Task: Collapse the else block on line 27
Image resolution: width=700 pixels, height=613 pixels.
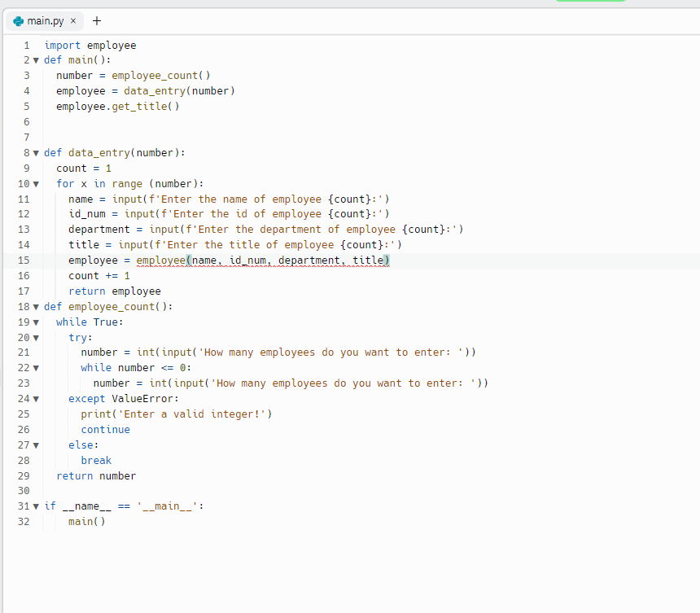Action: (36, 444)
